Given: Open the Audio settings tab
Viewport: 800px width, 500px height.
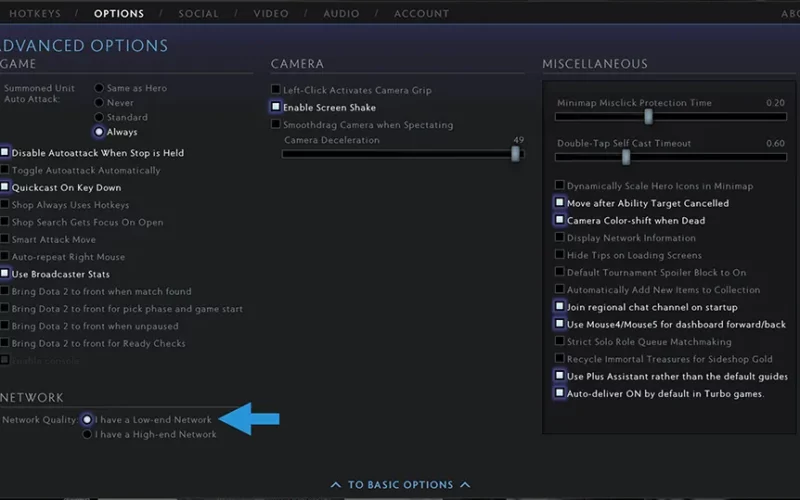Looking at the screenshot, I should click(341, 13).
